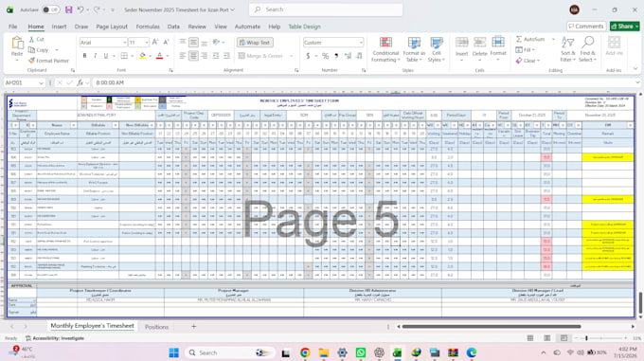Click the Insert Function fx icon
Image resolution: width=644 pixels, height=361 pixels.
[80, 82]
